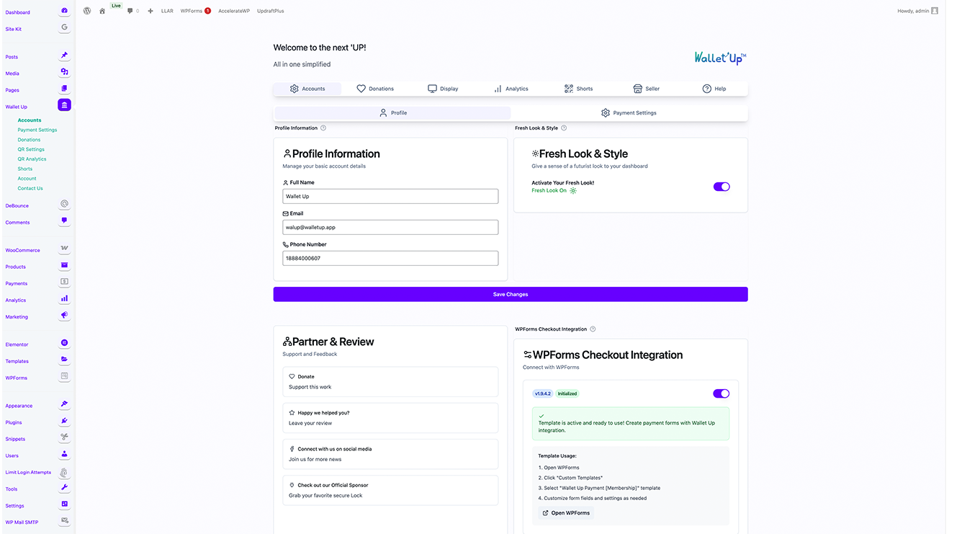
Task: Click the WPForms sidebar icon
Action: point(64,376)
